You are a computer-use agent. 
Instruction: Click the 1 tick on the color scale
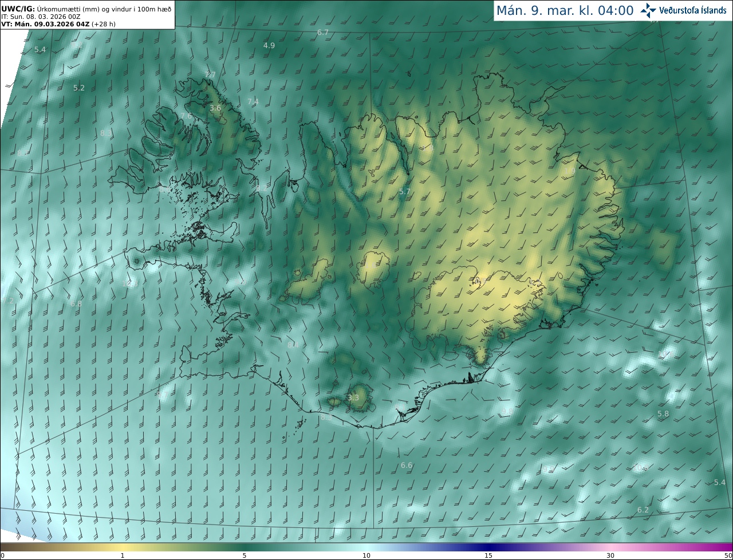point(123,555)
